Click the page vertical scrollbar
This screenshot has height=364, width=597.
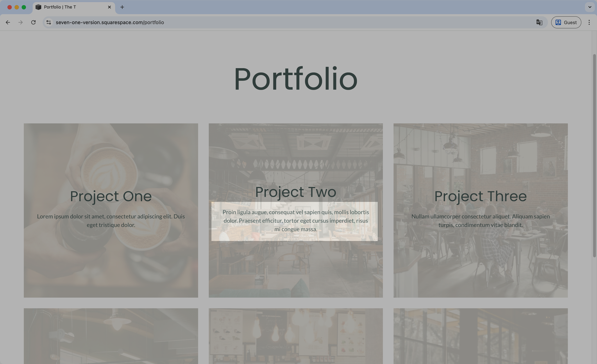pyautogui.click(x=594, y=155)
